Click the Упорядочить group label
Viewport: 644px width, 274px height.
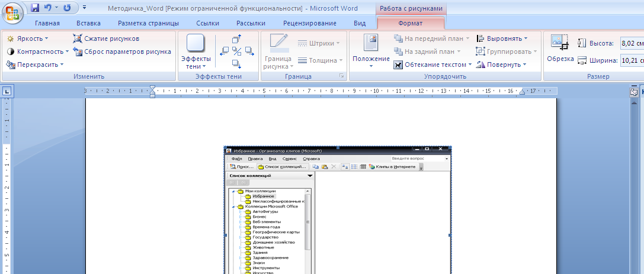pos(445,77)
